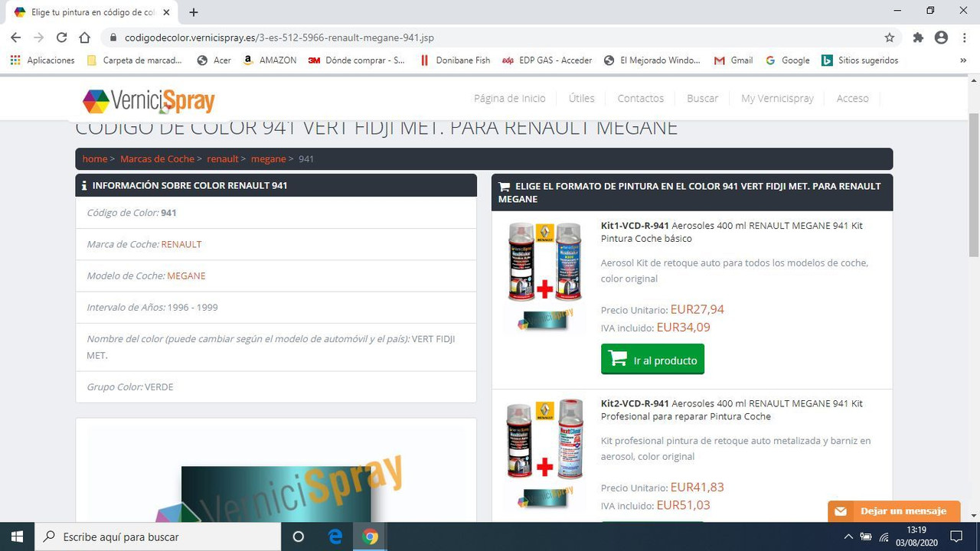Click the VerniciSpray logo
Viewport: 980px width, 551px height.
149,101
